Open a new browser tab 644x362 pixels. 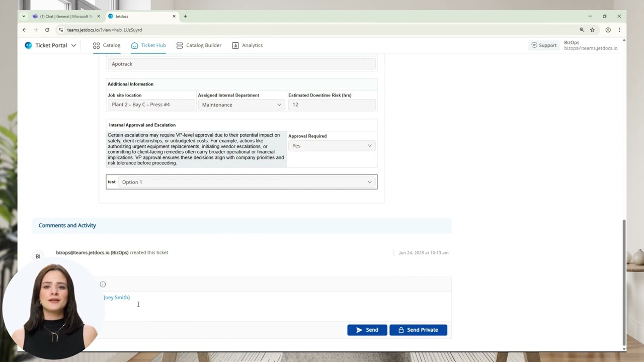(x=185, y=16)
